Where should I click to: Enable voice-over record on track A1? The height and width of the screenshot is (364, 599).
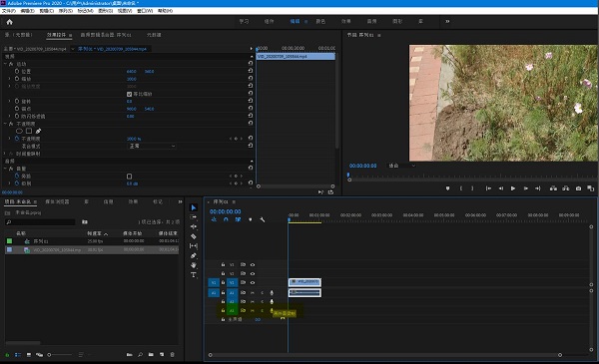[x=272, y=292]
